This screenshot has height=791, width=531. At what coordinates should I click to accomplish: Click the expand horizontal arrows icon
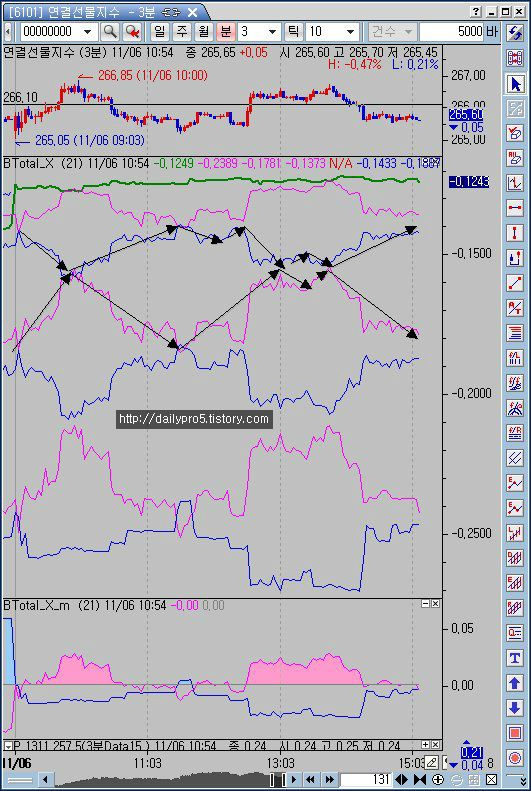point(402,779)
